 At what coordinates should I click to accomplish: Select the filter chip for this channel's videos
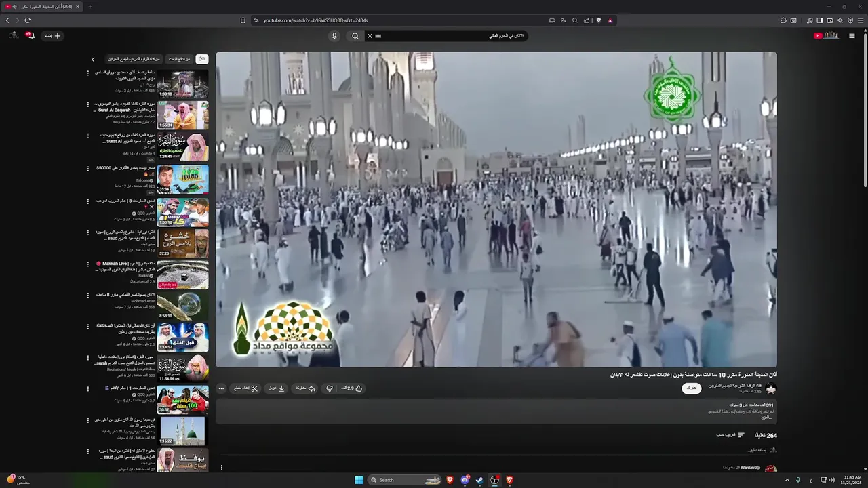(134, 59)
